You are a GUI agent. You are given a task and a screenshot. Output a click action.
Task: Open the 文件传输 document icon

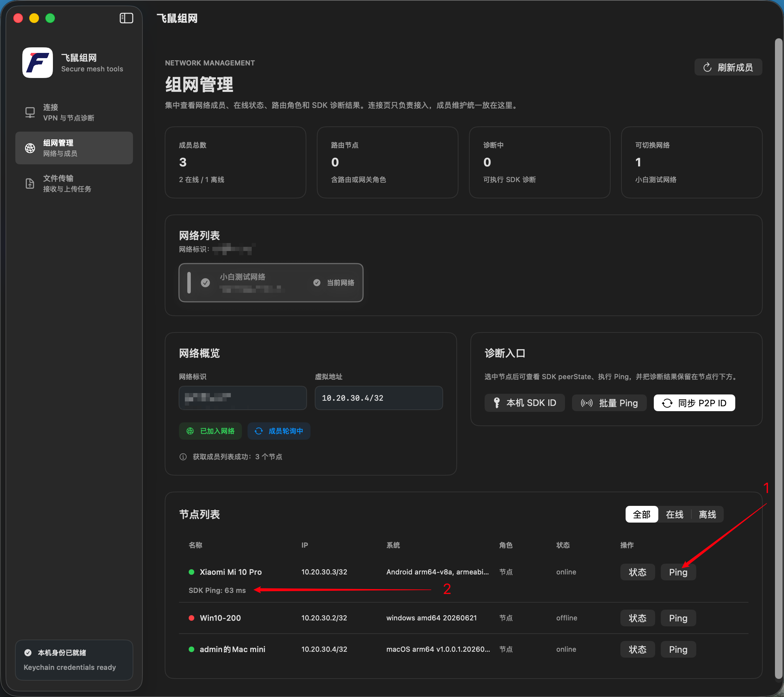pyautogui.click(x=30, y=184)
